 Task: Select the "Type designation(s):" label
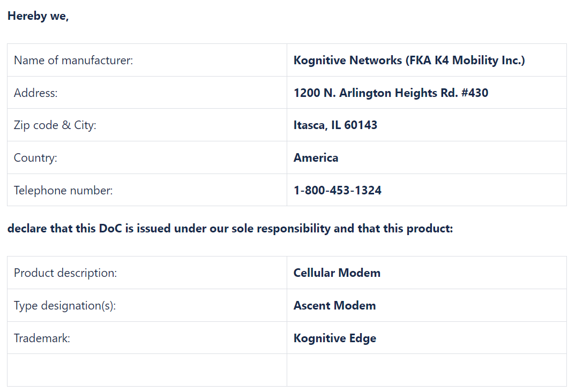click(x=65, y=306)
